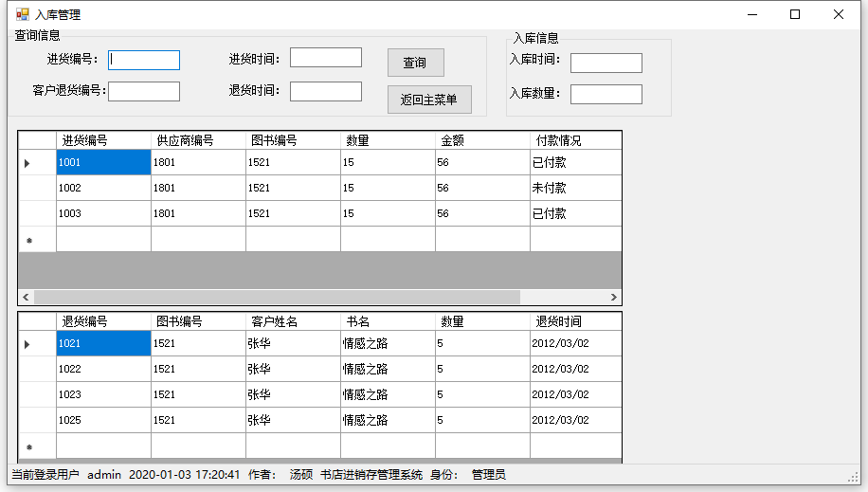Focus the 进货编号 input field
The image size is (868, 492).
(144, 60)
